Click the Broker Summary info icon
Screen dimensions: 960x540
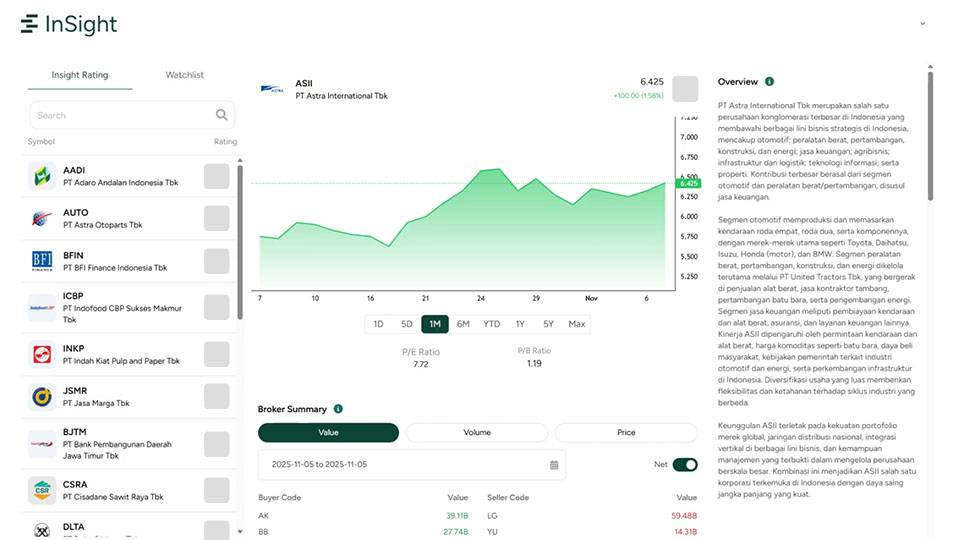pyautogui.click(x=338, y=409)
